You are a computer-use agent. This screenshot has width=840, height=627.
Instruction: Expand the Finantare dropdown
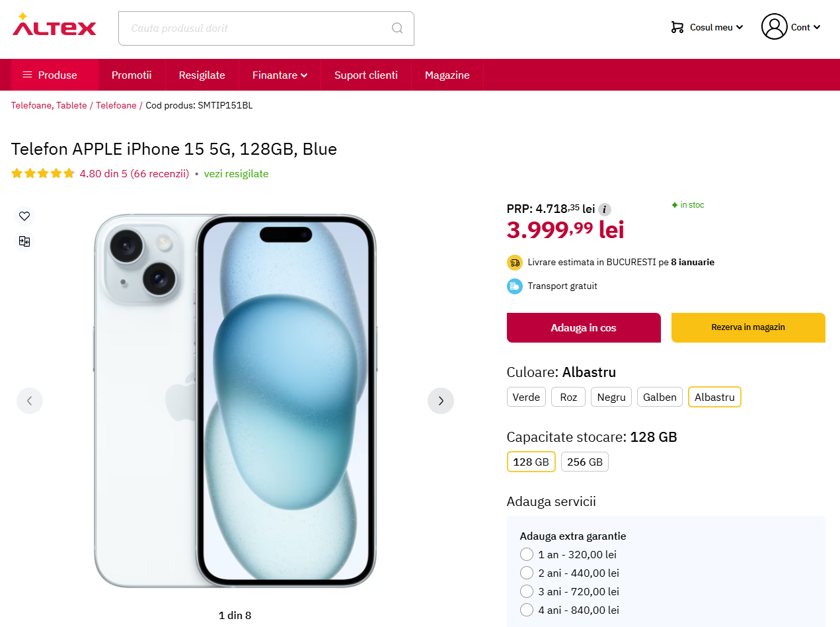[280, 75]
